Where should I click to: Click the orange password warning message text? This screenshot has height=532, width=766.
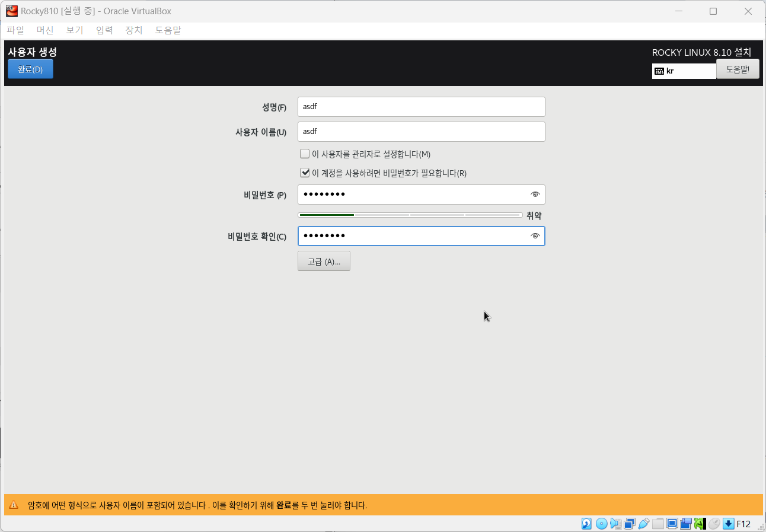[x=197, y=505]
